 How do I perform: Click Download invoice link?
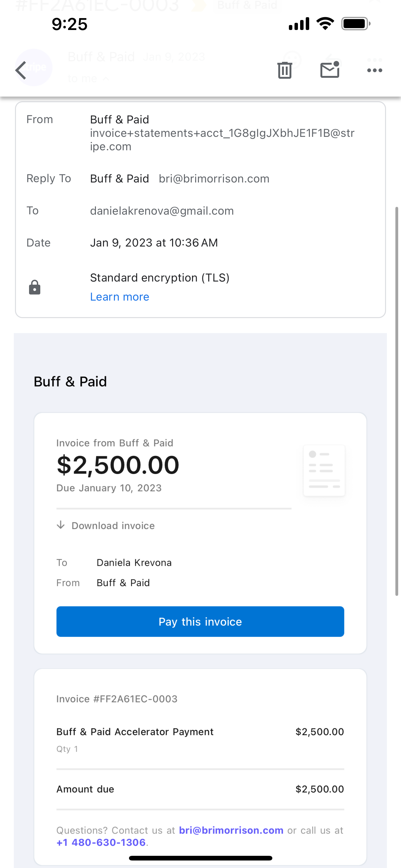pos(113,525)
